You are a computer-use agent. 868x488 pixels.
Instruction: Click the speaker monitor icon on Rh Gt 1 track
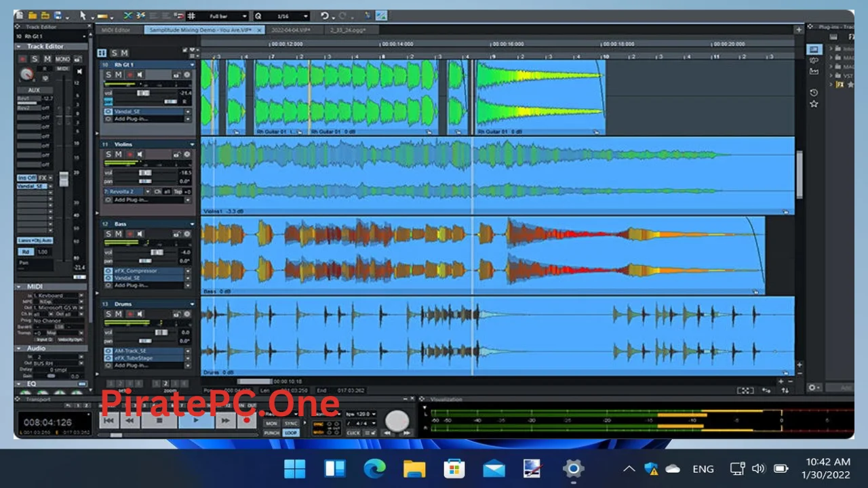[140, 75]
